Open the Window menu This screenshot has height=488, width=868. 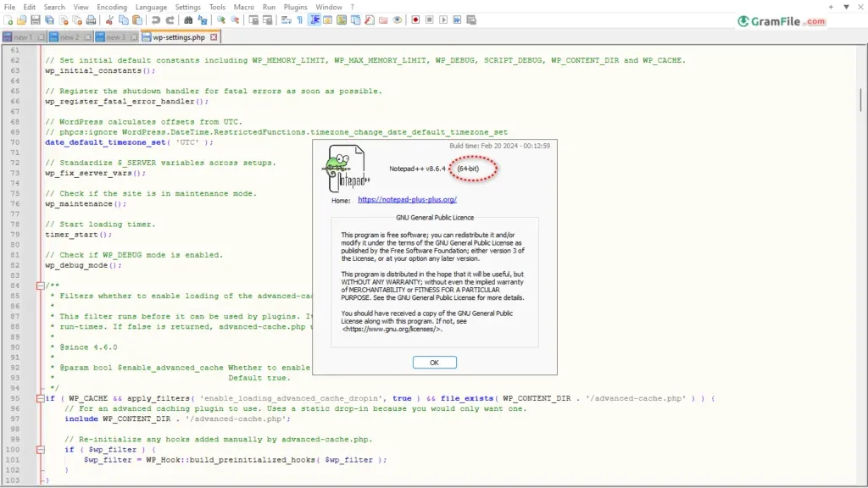point(329,7)
